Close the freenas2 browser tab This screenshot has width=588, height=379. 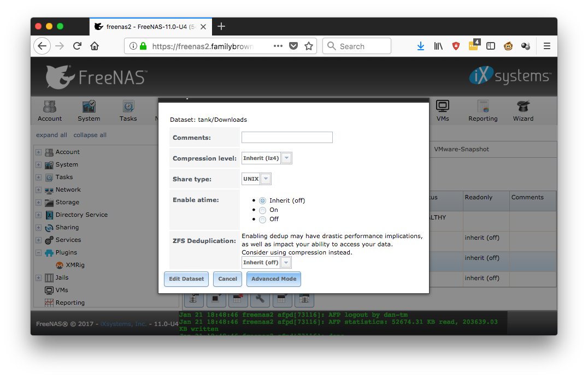coord(203,27)
